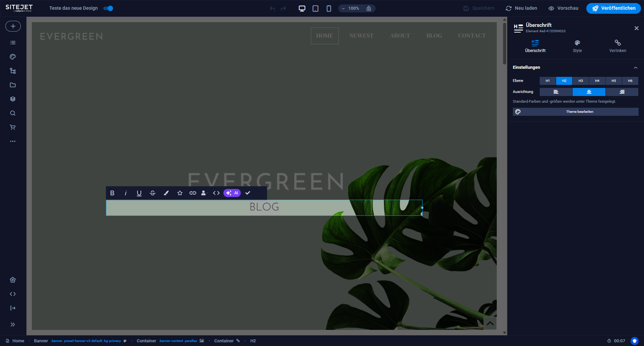Screen dimensions: 644x346
Task: Select the Überschrift tab
Action: coord(535,46)
